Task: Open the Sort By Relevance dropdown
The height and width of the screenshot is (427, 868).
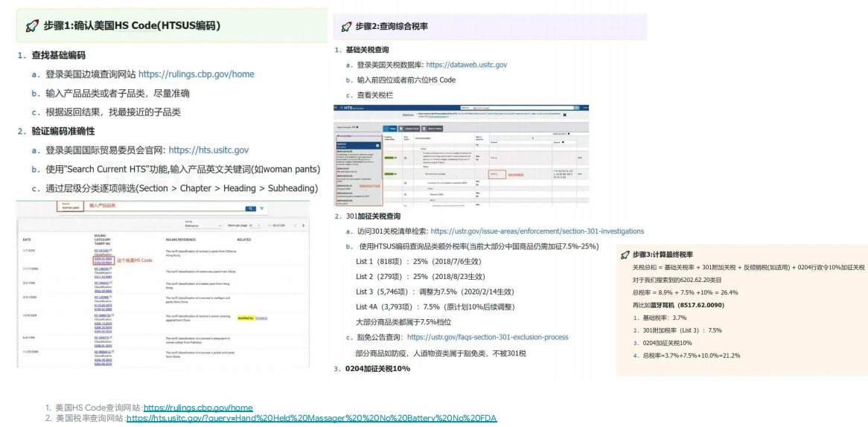Action: [201, 225]
